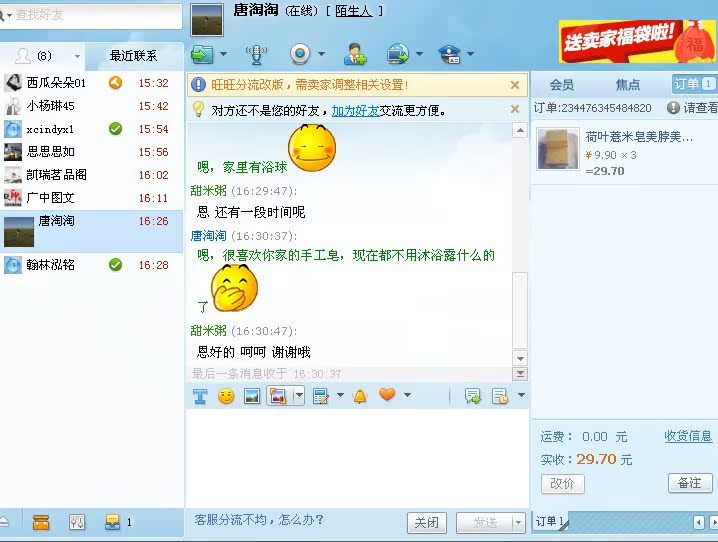Click the 加为好友 link
This screenshot has width=718, height=542.
click(x=355, y=111)
